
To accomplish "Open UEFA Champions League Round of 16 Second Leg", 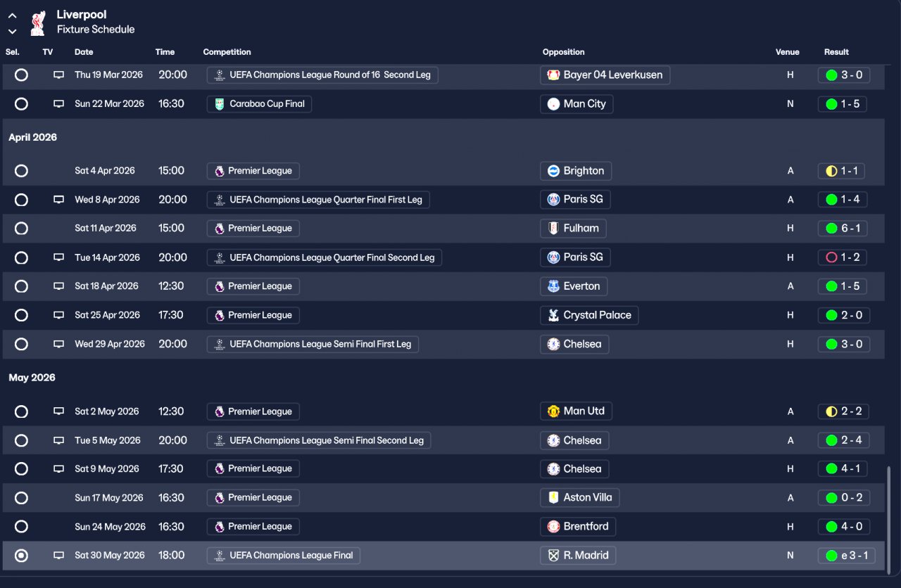I will coord(322,75).
